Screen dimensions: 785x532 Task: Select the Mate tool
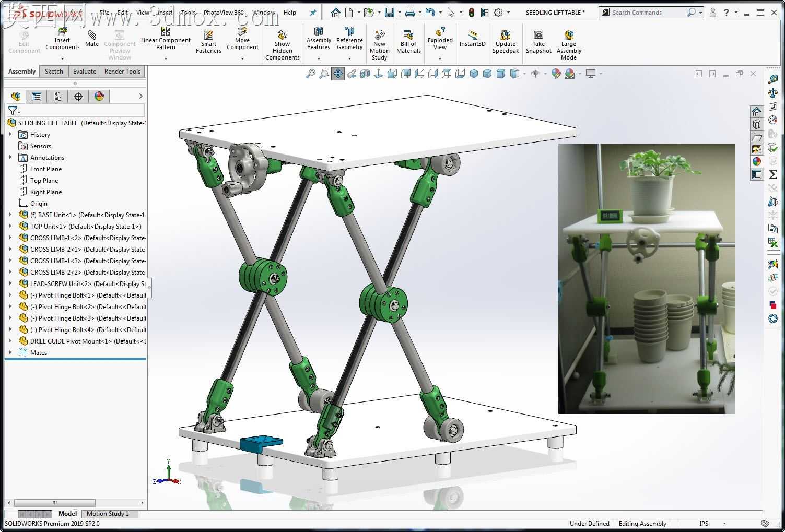pyautogui.click(x=92, y=39)
